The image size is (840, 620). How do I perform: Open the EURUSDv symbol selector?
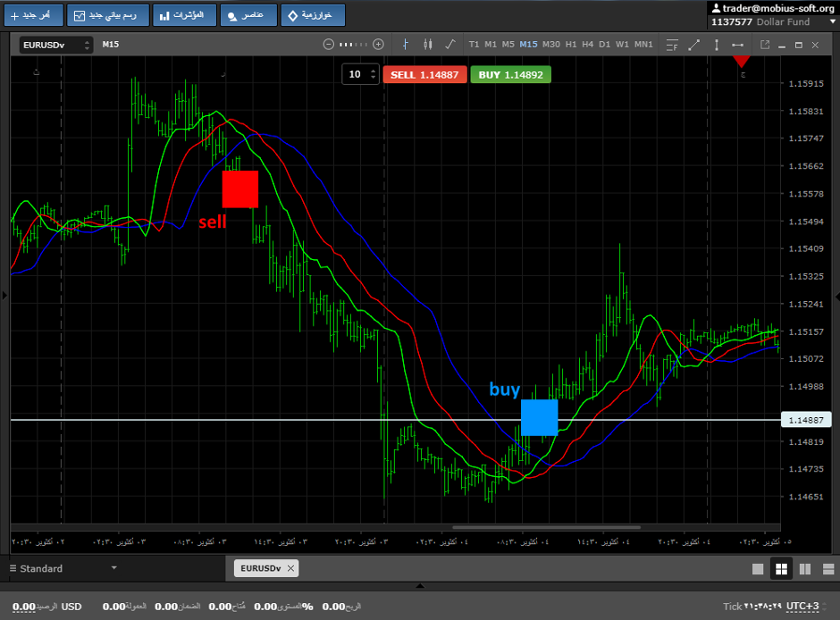[56, 45]
